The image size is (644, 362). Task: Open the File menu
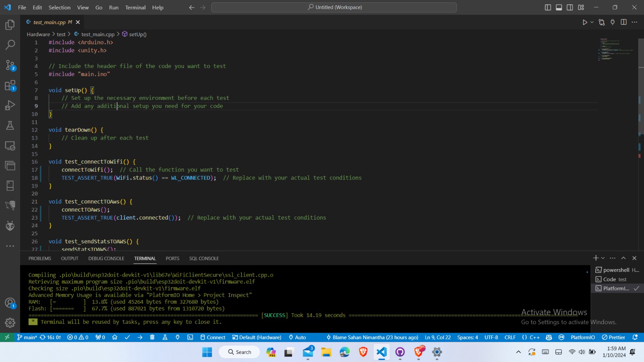click(22, 7)
